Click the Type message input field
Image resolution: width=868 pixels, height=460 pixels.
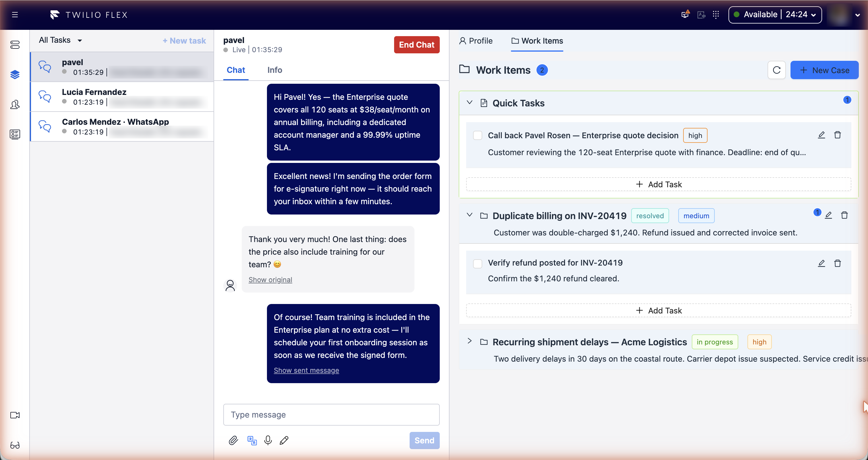[331, 415]
